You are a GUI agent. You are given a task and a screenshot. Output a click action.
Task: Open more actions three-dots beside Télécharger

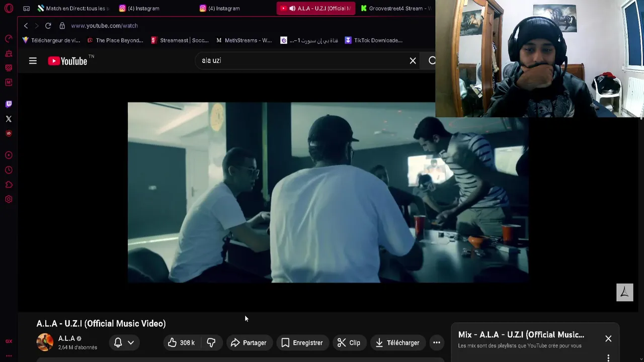[437, 342]
